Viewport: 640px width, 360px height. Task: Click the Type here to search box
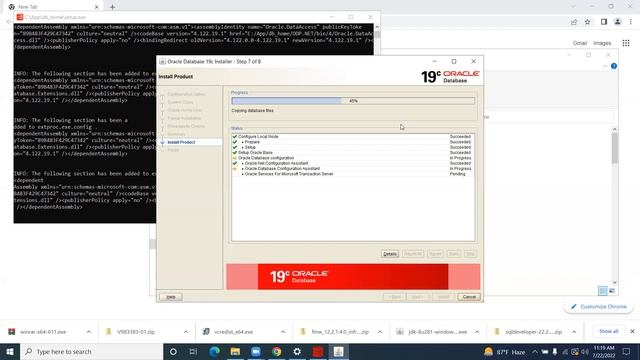point(91,351)
